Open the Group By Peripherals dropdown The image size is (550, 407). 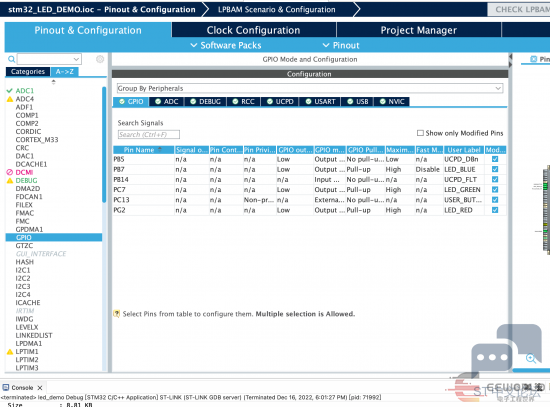[x=310, y=88]
